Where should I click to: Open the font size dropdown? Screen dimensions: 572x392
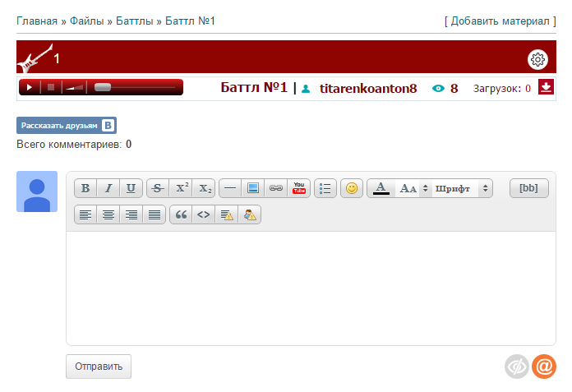[x=413, y=188]
